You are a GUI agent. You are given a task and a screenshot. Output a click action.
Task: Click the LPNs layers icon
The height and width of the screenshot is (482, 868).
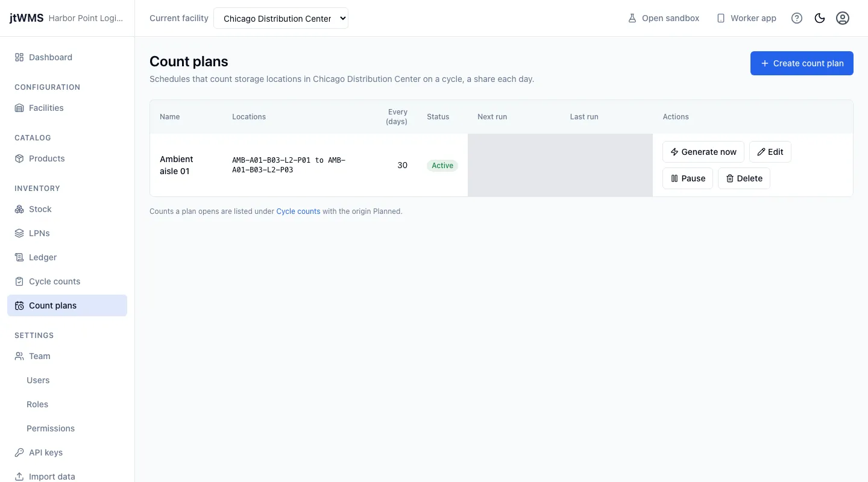[19, 233]
